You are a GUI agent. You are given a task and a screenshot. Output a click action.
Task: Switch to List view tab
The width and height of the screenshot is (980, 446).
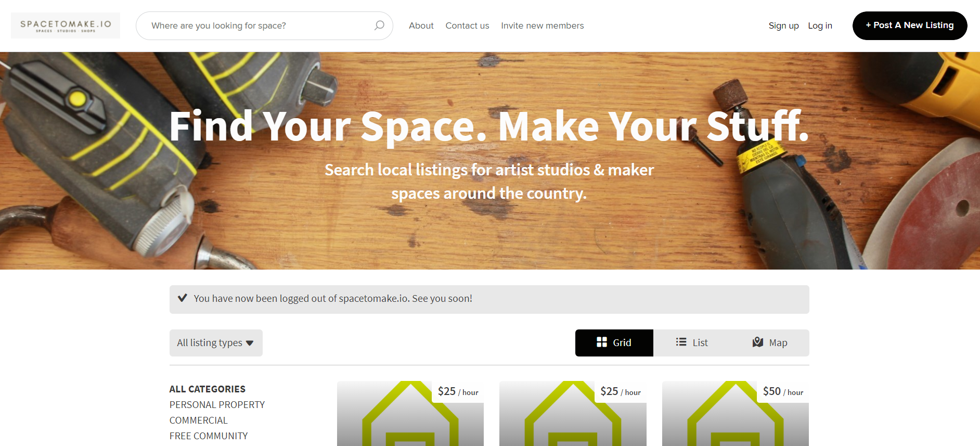[692, 343]
